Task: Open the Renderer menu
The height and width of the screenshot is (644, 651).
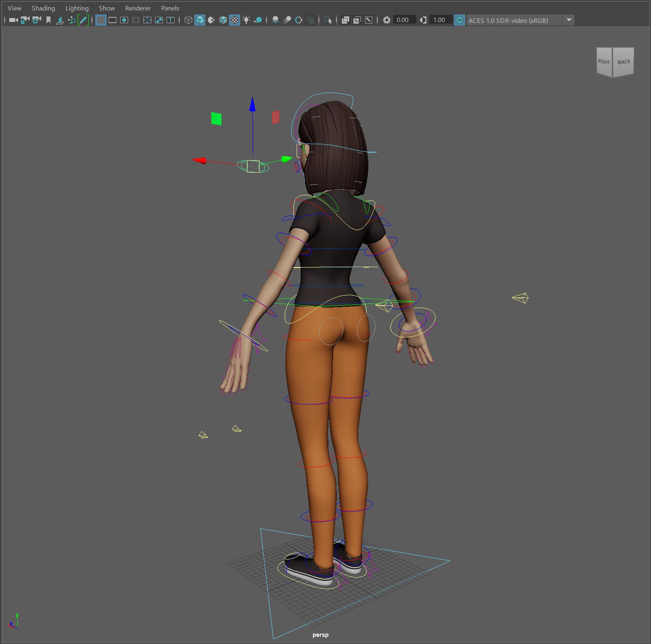Action: click(x=138, y=8)
